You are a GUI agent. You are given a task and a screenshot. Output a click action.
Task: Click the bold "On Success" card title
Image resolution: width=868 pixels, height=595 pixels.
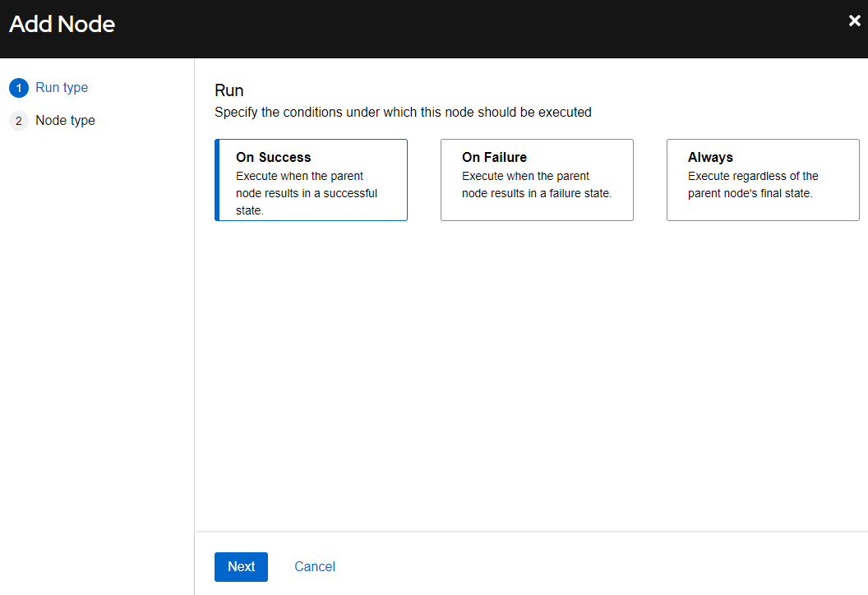273,157
